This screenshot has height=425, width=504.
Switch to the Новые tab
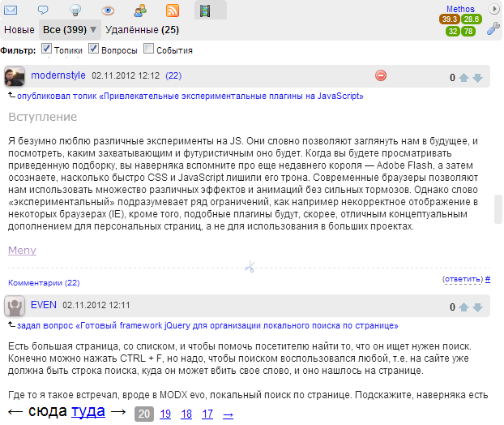[19, 30]
